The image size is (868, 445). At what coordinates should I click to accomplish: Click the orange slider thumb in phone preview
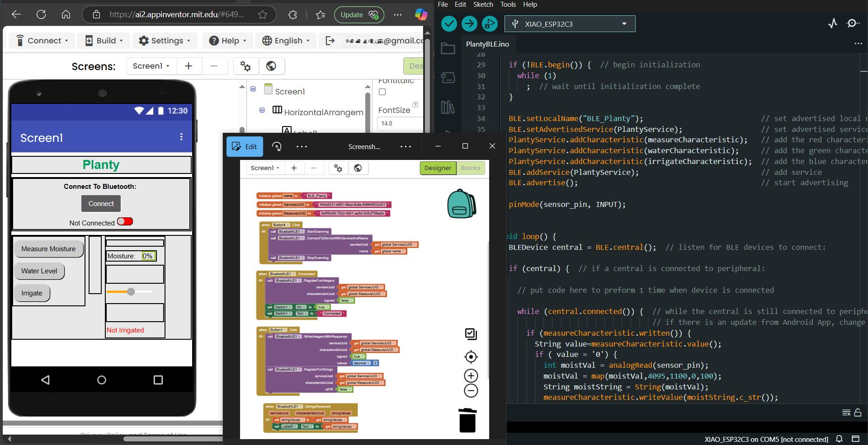[x=131, y=292]
